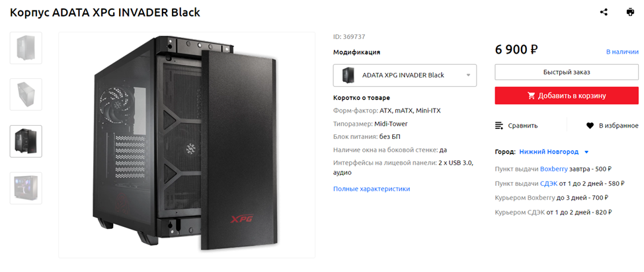Screen dimensions: 644x272
Task: Open the ADATA XPG INVADER Black modification dropdown
Action: pyautogui.click(x=405, y=75)
